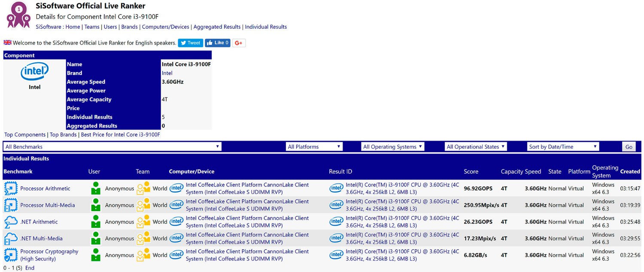Open Best Price for Intel Core i3-9100F
This screenshot has width=644, height=272.
click(x=121, y=135)
